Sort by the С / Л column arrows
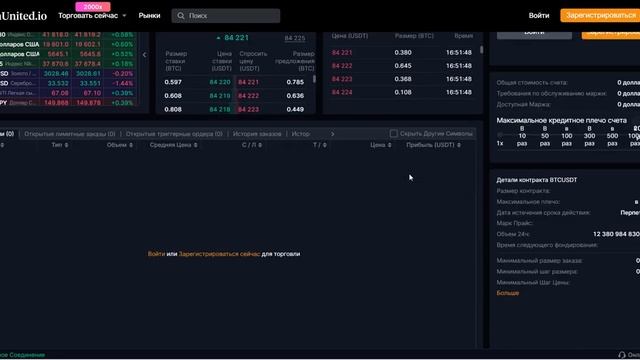The image size is (640, 360). click(260, 145)
